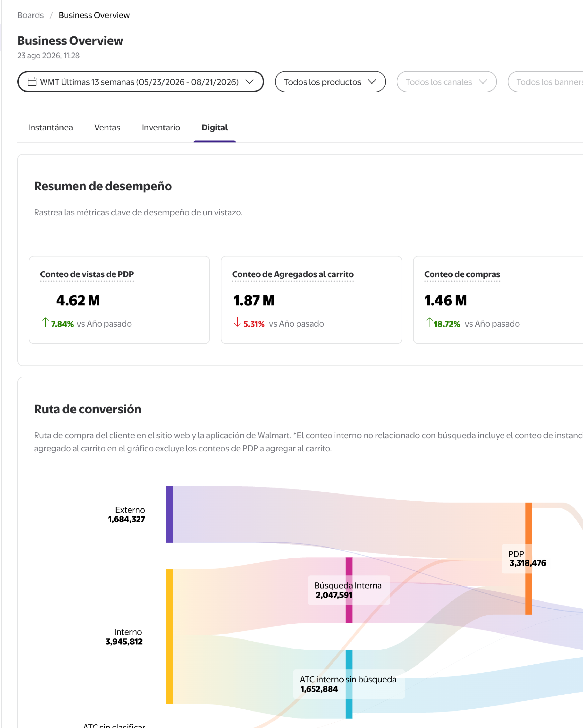The height and width of the screenshot is (728, 583).
Task: Click the 23 ago 2026, 11:28 timestamp
Action: pos(48,55)
